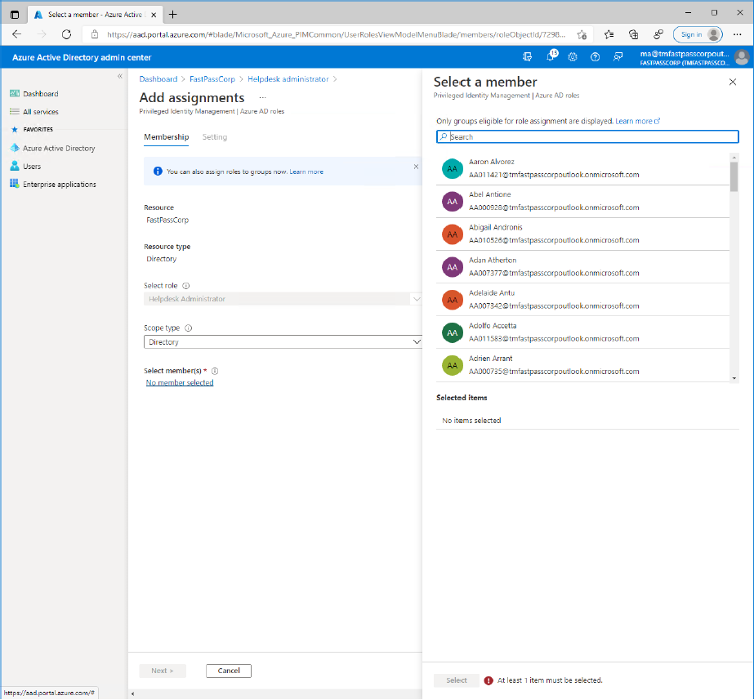Open the directory and subscription filter icon

pos(527,56)
